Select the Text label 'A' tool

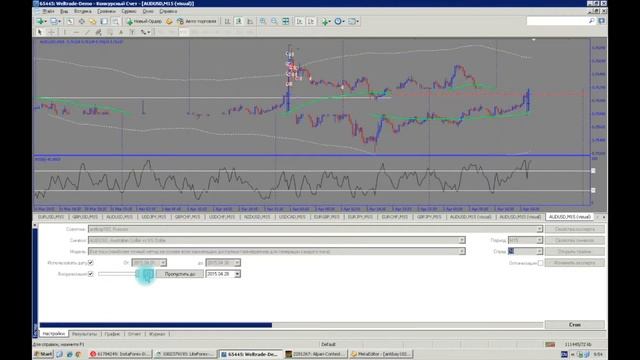121,32
